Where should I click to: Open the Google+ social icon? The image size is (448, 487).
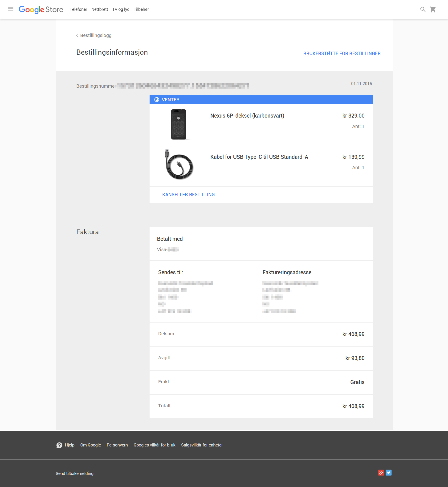[381, 473]
